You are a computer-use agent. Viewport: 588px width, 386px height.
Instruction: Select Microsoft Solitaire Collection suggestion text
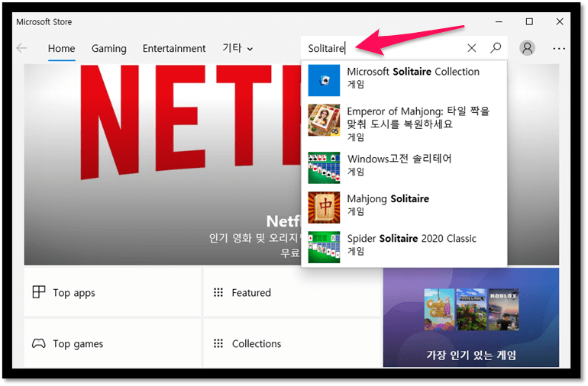[413, 71]
